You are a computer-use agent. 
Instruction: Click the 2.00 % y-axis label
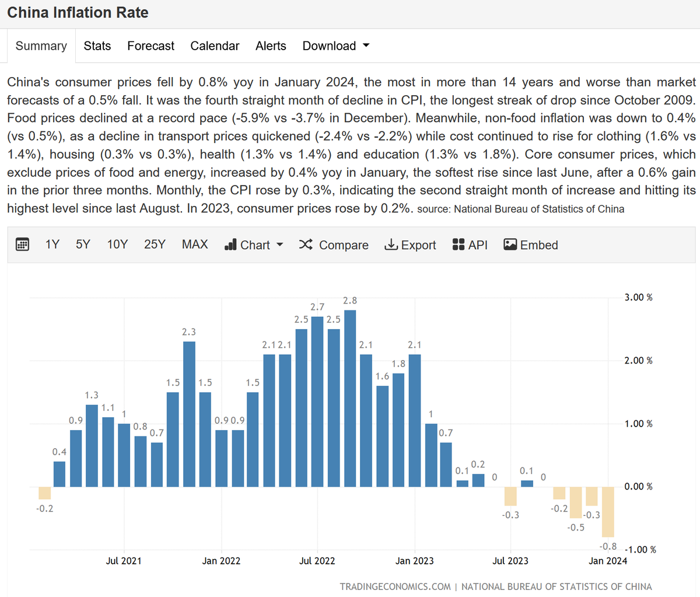tap(639, 361)
